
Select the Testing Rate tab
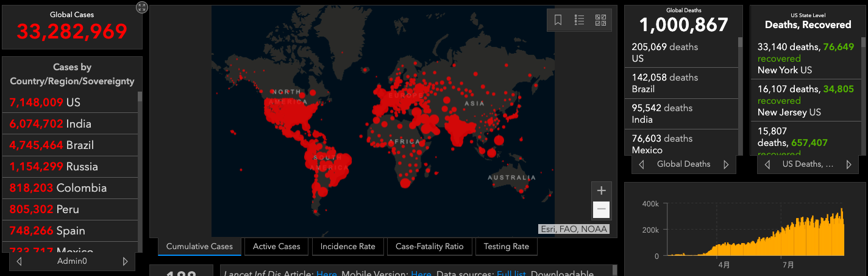[507, 247]
